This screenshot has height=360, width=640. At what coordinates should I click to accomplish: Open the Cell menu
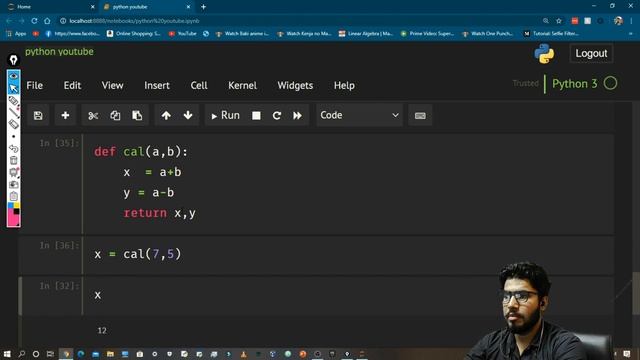(x=199, y=85)
